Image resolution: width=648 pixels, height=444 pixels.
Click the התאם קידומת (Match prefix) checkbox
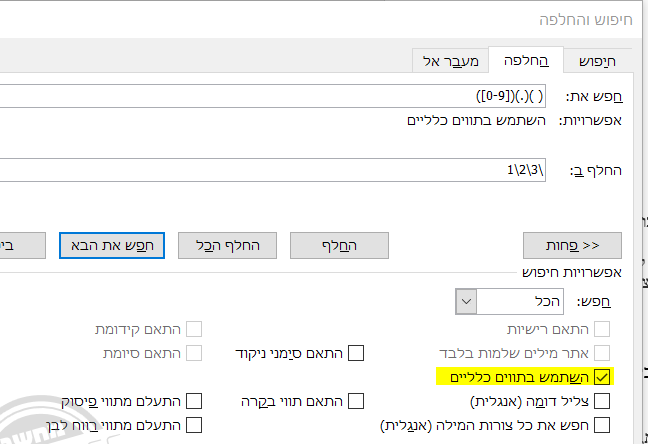pos(194,329)
